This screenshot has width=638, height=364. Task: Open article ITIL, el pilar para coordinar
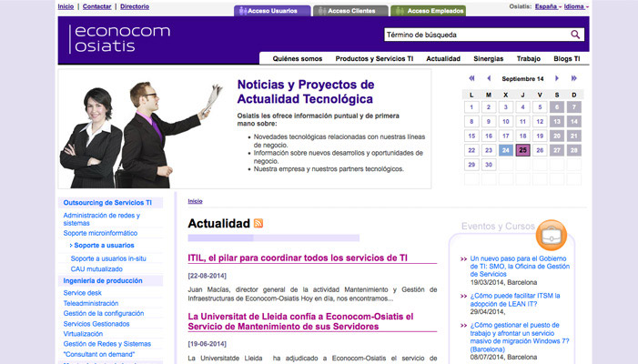pos(298,258)
